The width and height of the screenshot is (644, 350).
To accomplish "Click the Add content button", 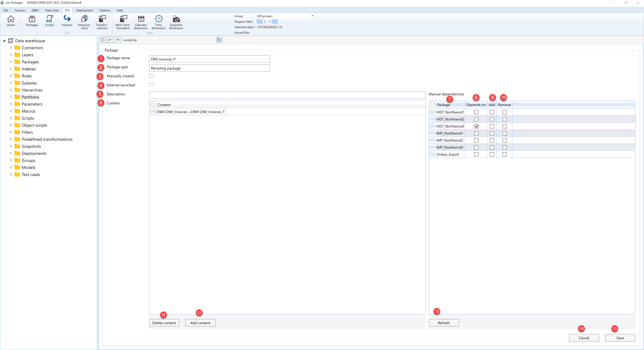I will pyautogui.click(x=200, y=323).
